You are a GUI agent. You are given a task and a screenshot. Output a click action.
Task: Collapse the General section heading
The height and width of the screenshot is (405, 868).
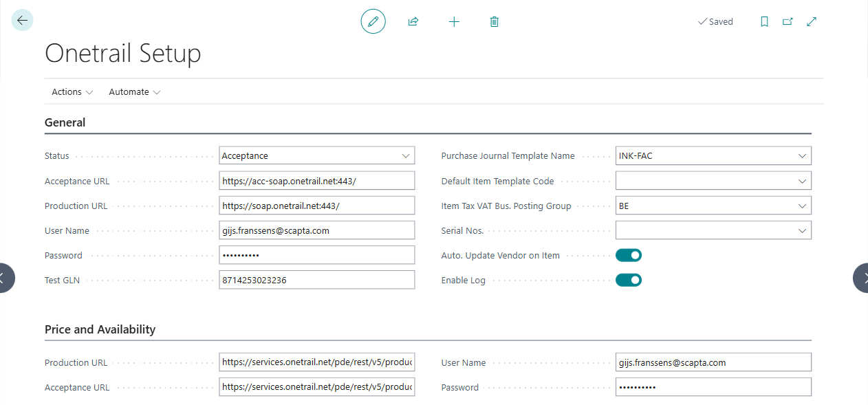click(65, 122)
